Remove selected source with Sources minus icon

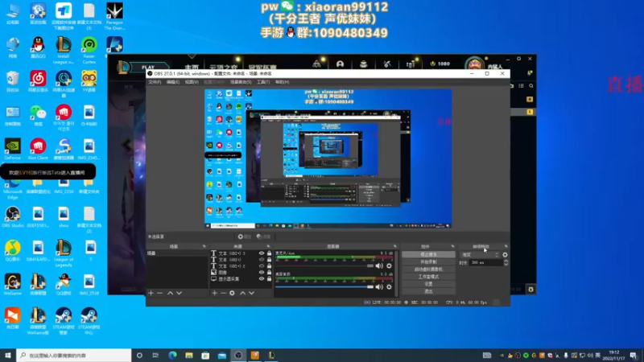point(224,293)
